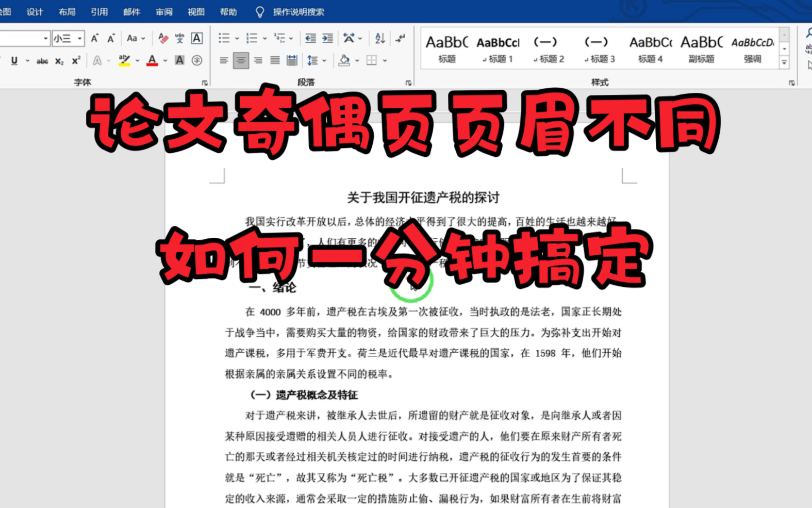The height and width of the screenshot is (508, 812).
Task: Apply superscript formatting
Action: (x=76, y=61)
